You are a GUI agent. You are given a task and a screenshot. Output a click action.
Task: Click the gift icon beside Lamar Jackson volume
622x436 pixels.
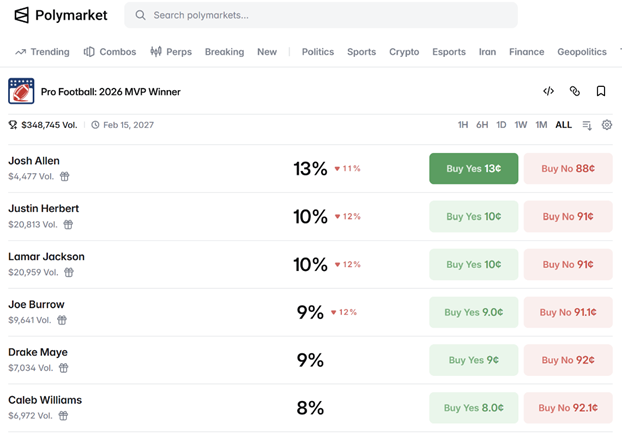[x=69, y=273]
